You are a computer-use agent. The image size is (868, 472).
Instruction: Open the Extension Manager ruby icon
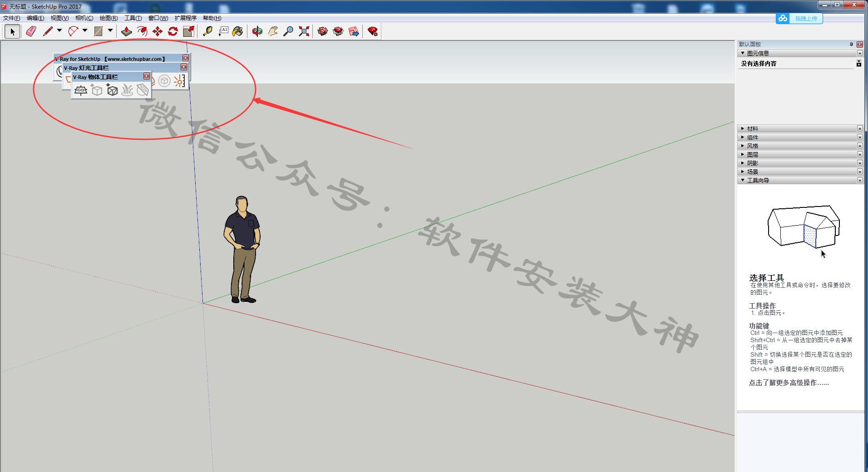coord(373,31)
